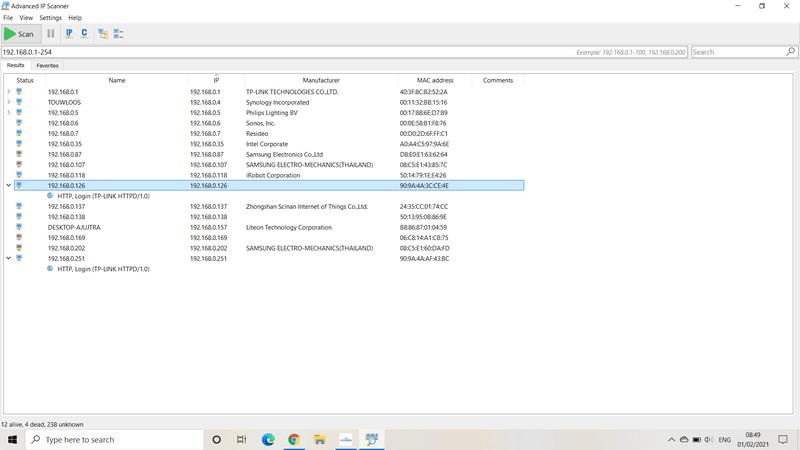Image resolution: width=800 pixels, height=450 pixels.
Task: Click the IP range toolbar icon
Action: pyautogui.click(x=69, y=34)
